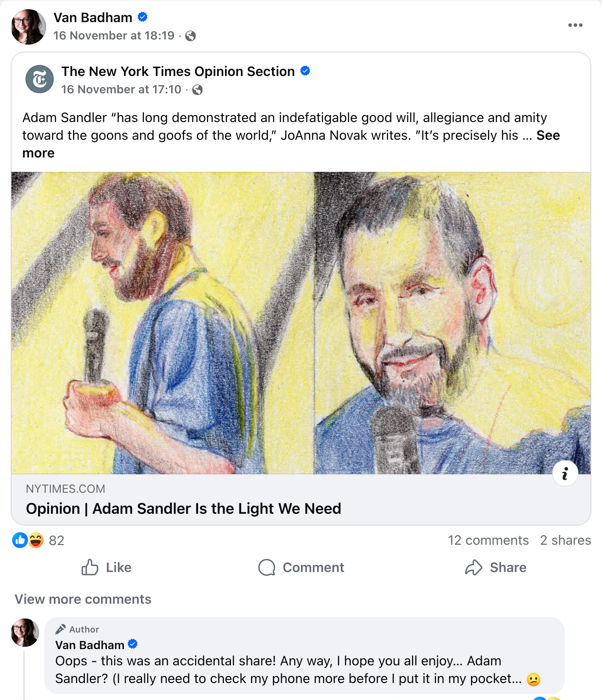Open the Adam Sandler illustration thumbnail

coord(301,323)
